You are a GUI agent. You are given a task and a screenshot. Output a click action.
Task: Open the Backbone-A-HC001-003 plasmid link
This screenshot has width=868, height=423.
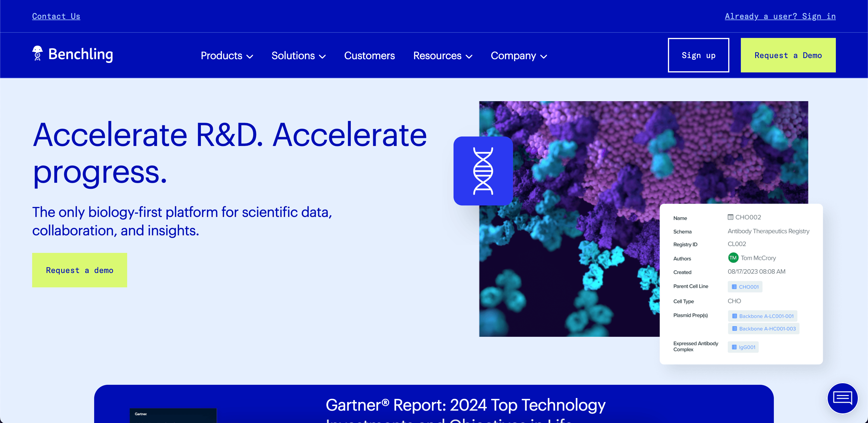pos(766,328)
